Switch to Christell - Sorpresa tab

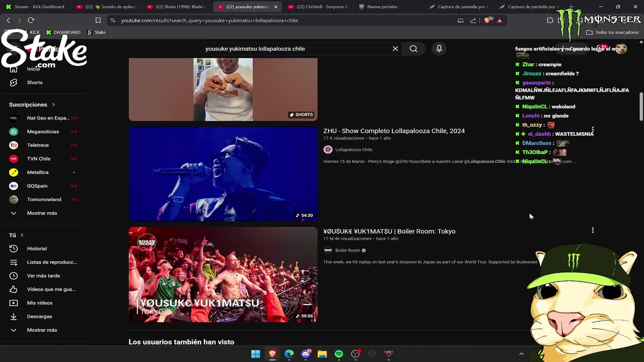point(318,7)
